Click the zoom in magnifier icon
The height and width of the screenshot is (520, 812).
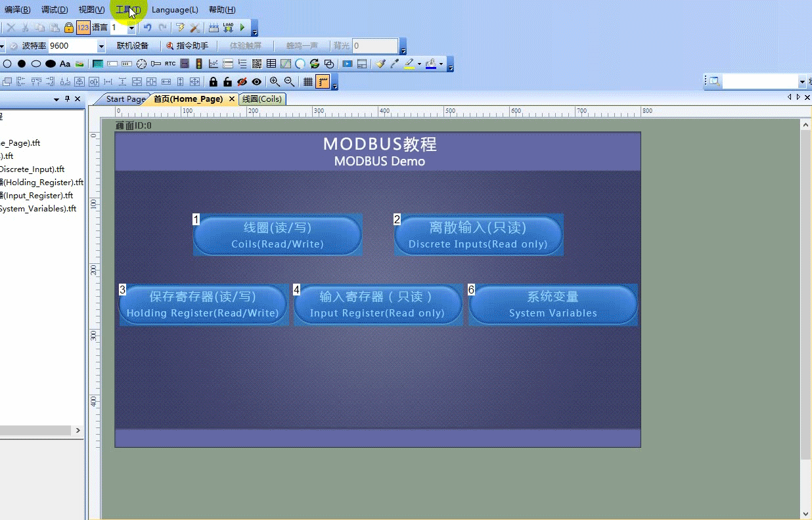(275, 81)
